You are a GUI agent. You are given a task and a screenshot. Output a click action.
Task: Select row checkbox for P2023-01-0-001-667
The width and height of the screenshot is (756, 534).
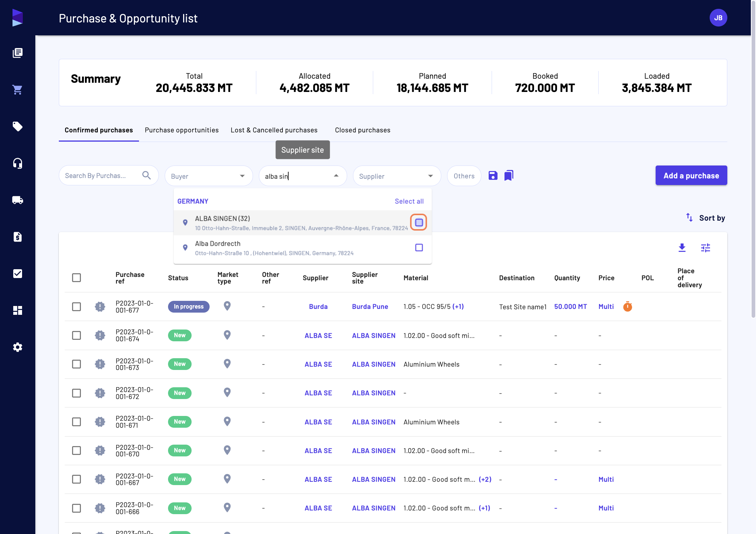click(76, 479)
